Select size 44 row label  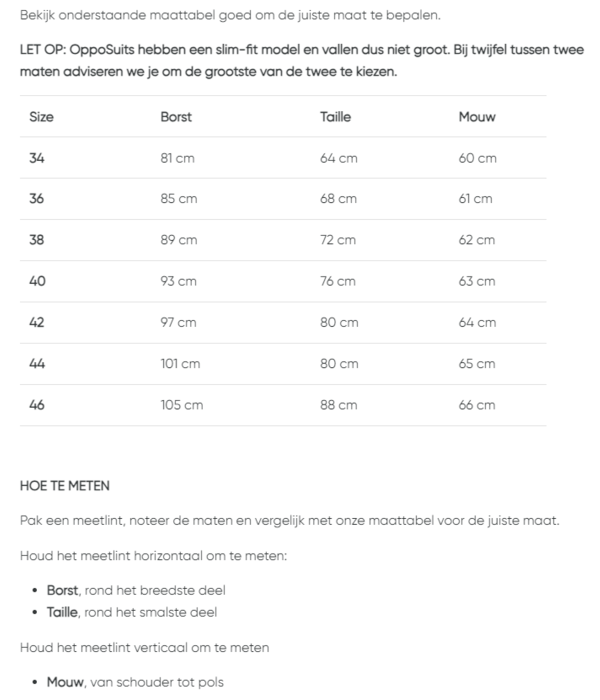[x=37, y=364]
